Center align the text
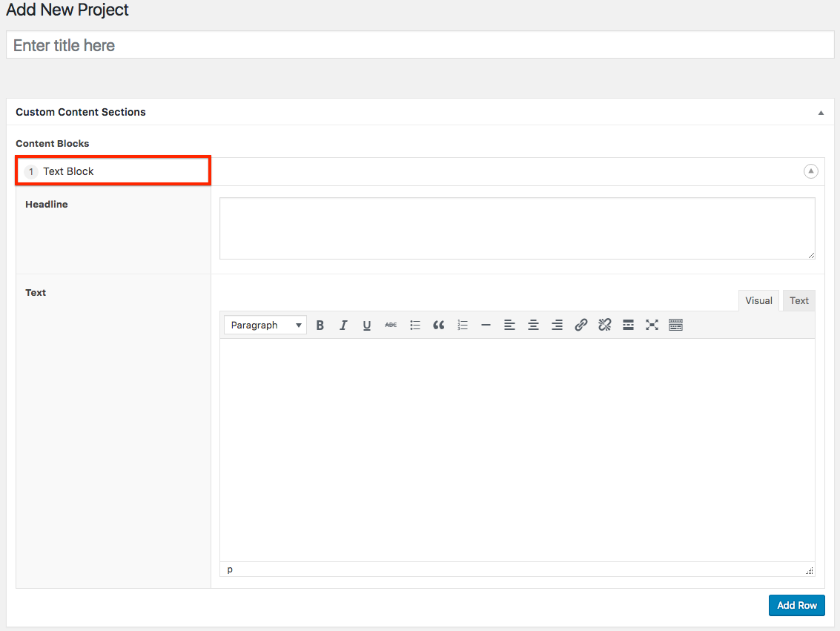Image resolution: width=840 pixels, height=631 pixels. [533, 325]
